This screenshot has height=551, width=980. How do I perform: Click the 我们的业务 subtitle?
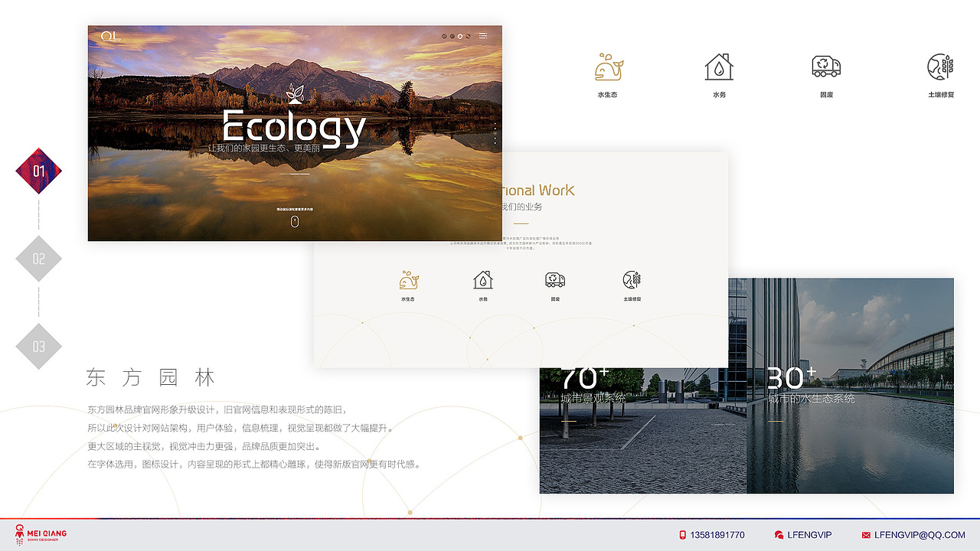pyautogui.click(x=521, y=207)
